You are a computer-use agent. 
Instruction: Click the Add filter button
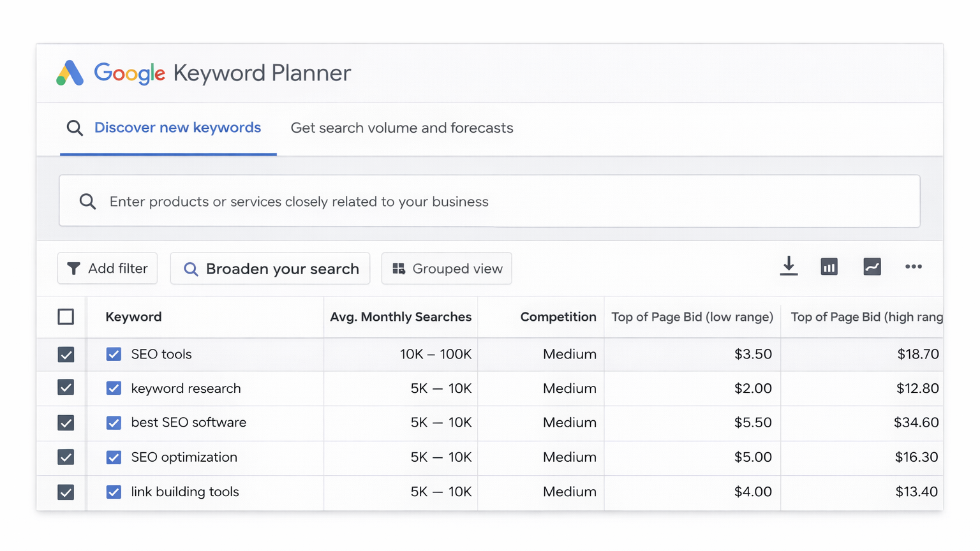(107, 268)
